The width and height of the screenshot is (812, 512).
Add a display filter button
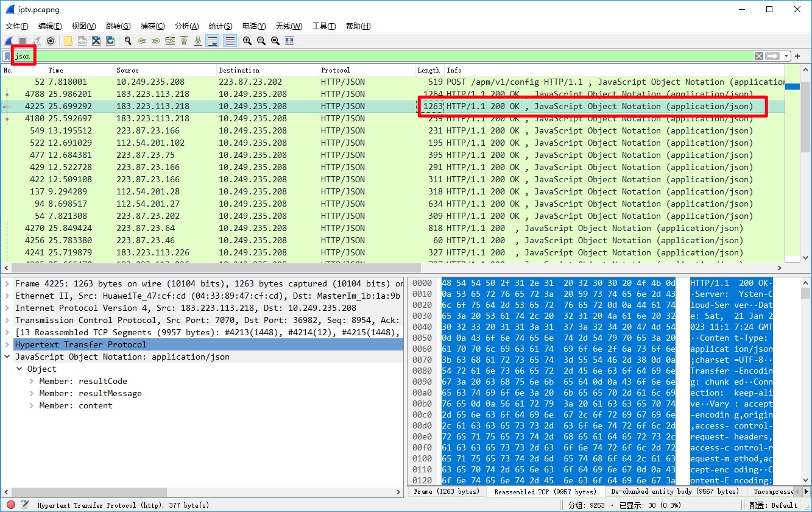click(797, 56)
